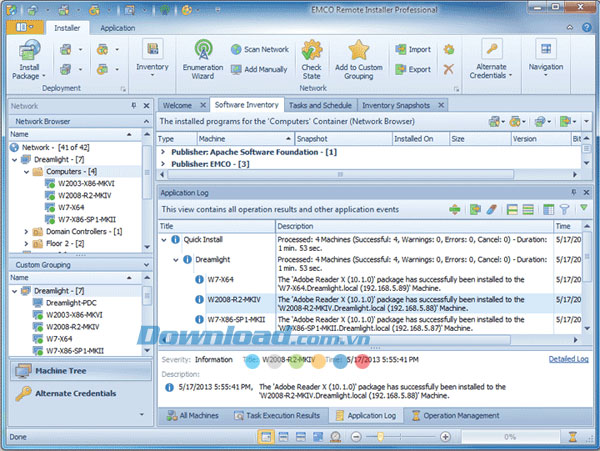Click the eraser icon in Application Log toolbar
Image resolution: width=600 pixels, height=451 pixels.
[x=492, y=209]
